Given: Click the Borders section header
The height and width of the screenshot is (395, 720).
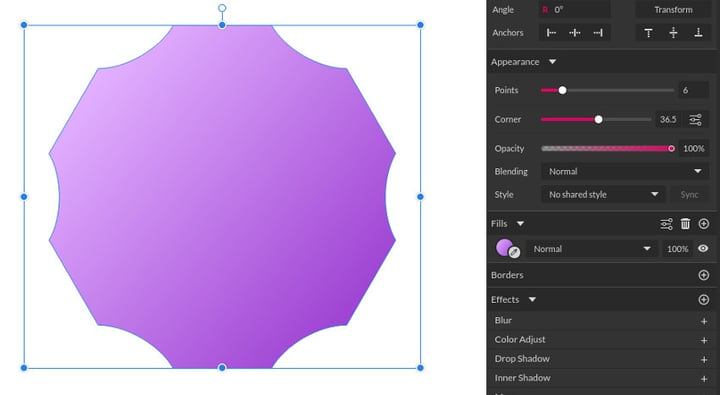Looking at the screenshot, I should (x=507, y=275).
